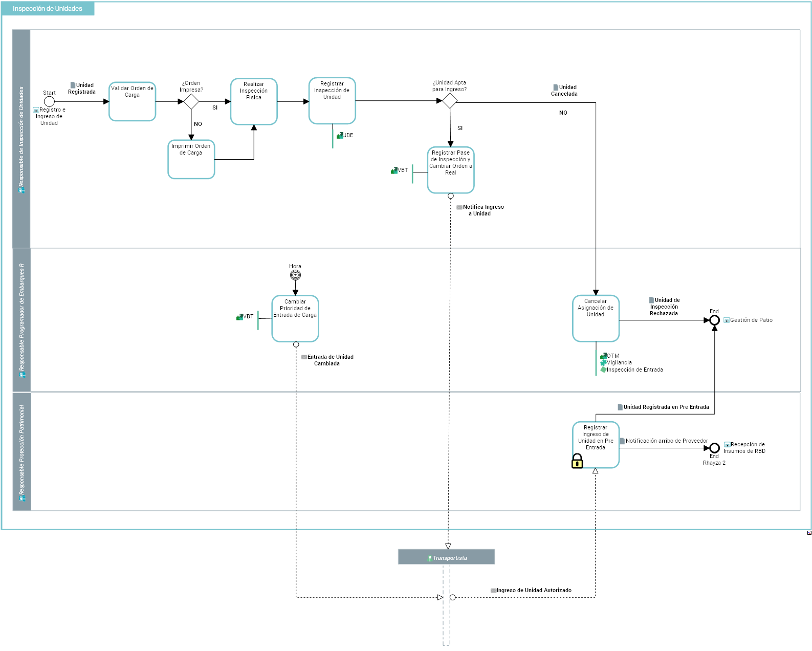Click the Unidad de Inspección Rechazada document icon
812x651 pixels.
click(x=651, y=300)
